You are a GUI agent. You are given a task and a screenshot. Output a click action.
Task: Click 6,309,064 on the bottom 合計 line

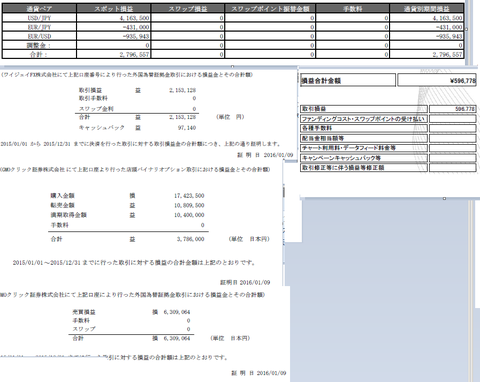[x=177, y=338]
